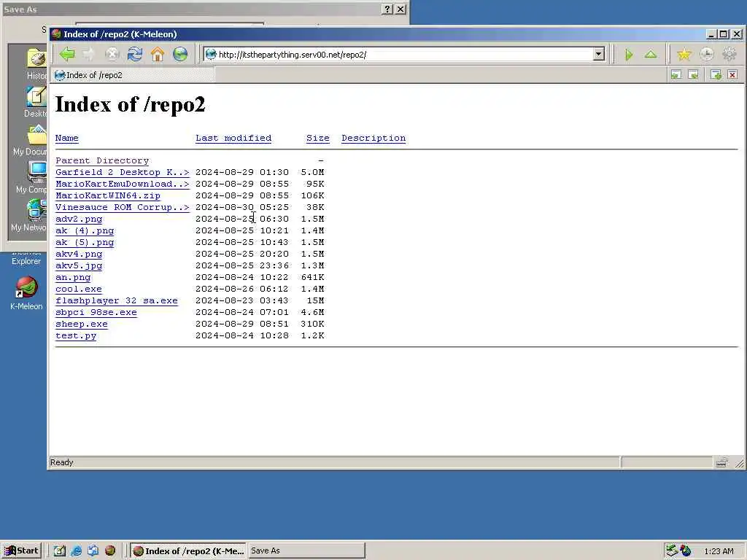Open the Parent Directory link
Viewport: 747px width, 560px height.
pyautogui.click(x=102, y=160)
